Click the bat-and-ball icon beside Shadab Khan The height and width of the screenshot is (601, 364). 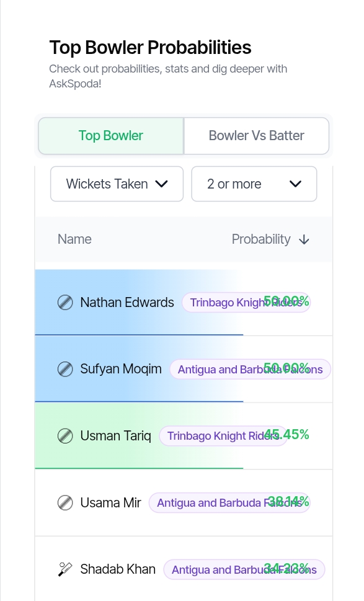[x=65, y=569]
